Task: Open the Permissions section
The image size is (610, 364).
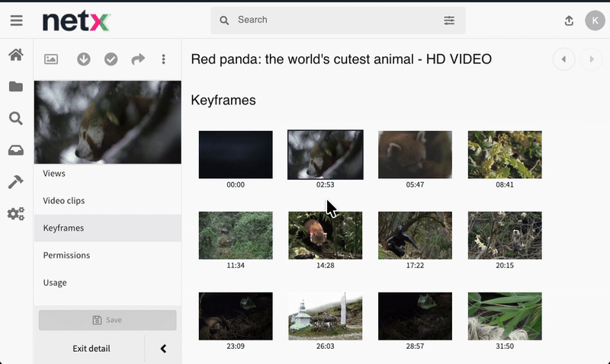Action: click(x=66, y=255)
